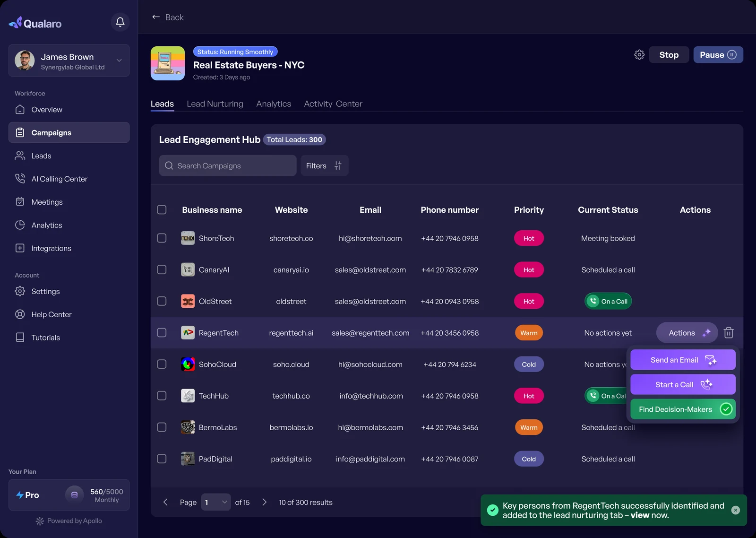Check the BermoLabs row checkbox
The image size is (756, 538).
click(162, 427)
